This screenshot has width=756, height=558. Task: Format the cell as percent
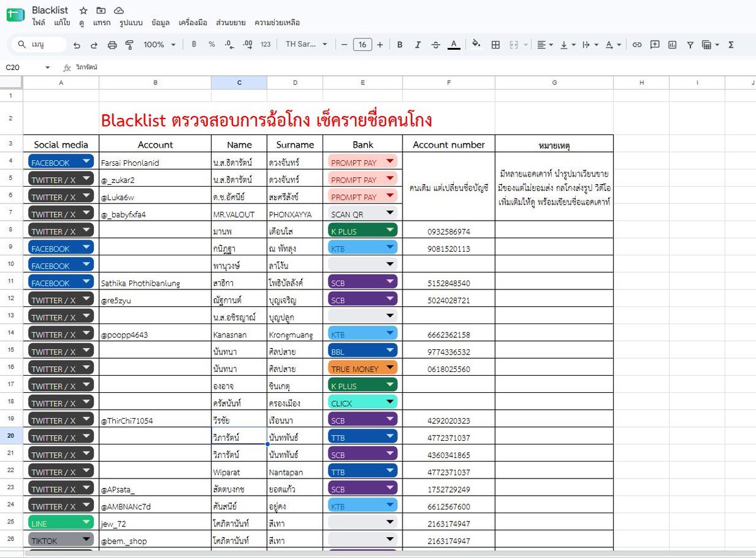click(212, 45)
